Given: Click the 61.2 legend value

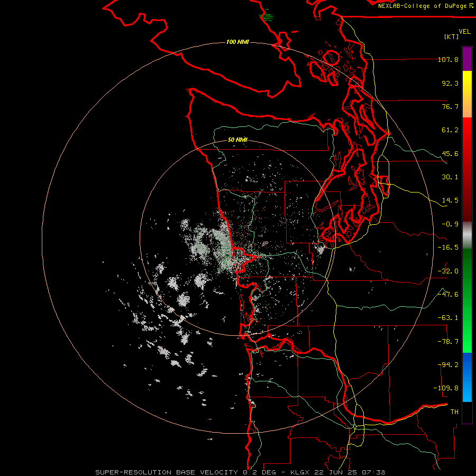Looking at the screenshot, I should [x=450, y=130].
